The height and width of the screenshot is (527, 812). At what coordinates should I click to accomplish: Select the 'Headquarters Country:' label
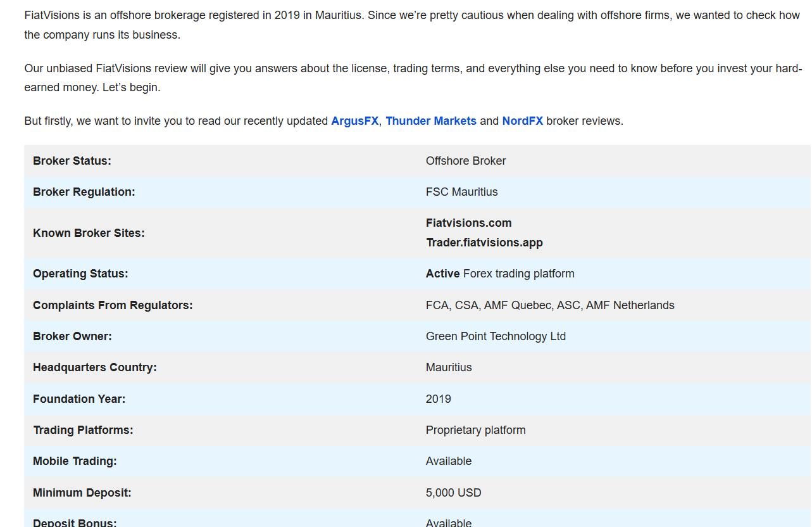pyautogui.click(x=94, y=367)
